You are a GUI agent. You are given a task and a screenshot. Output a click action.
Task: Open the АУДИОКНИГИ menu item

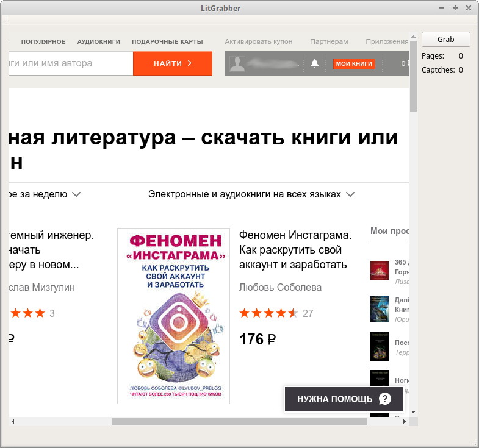pyautogui.click(x=99, y=42)
